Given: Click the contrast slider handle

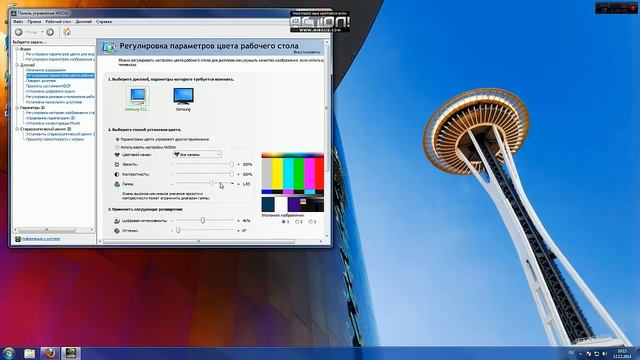Looking at the screenshot, I should pos(231,174).
